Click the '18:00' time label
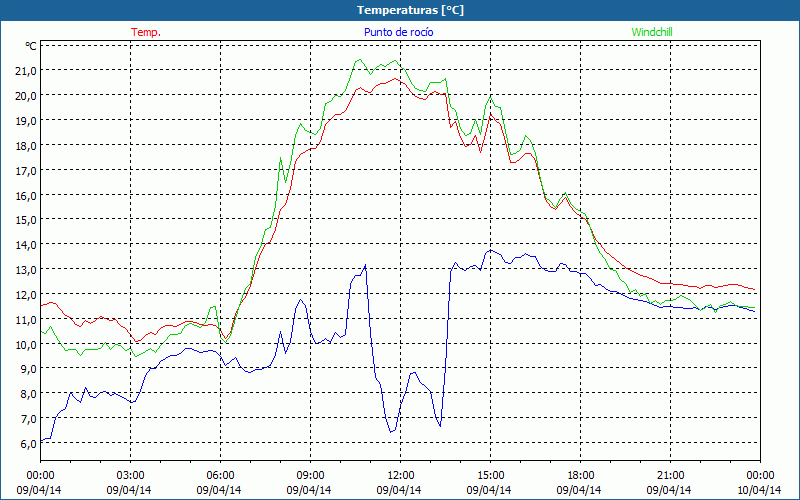This screenshot has height=500, width=800. tap(580, 476)
